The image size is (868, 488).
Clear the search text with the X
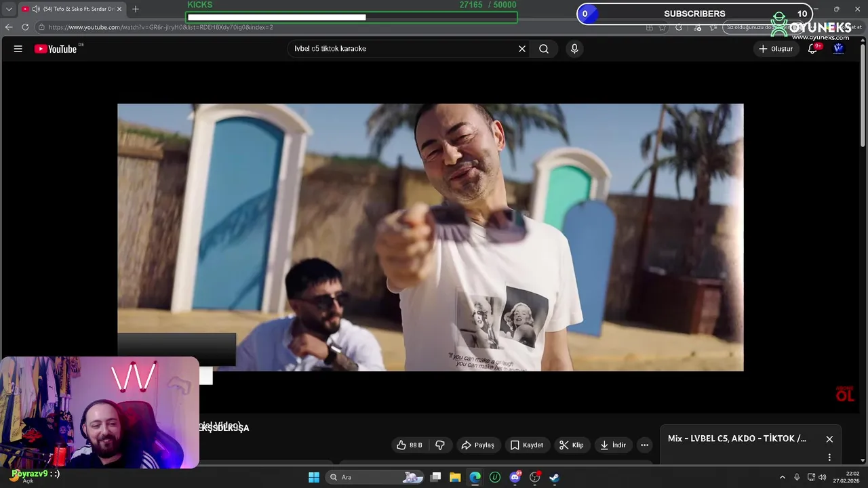pos(522,49)
